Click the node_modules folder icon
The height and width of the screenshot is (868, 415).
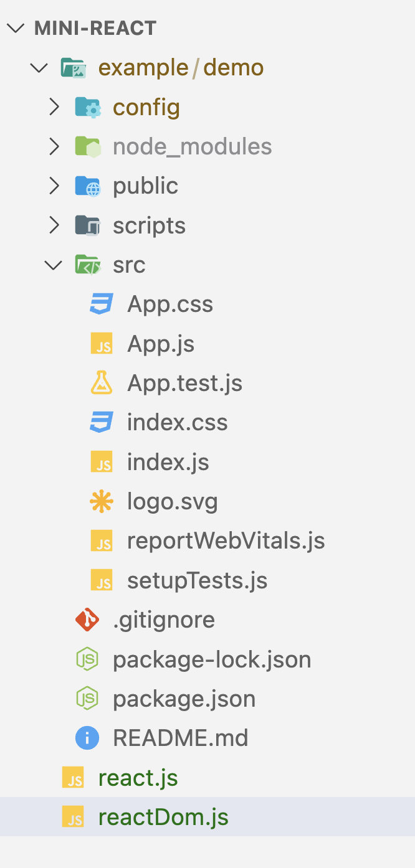[87, 147]
